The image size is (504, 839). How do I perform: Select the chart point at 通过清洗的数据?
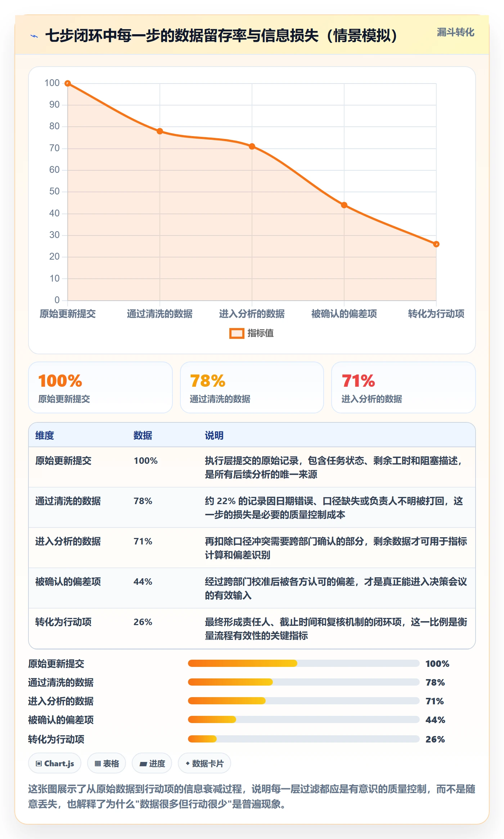click(x=160, y=131)
